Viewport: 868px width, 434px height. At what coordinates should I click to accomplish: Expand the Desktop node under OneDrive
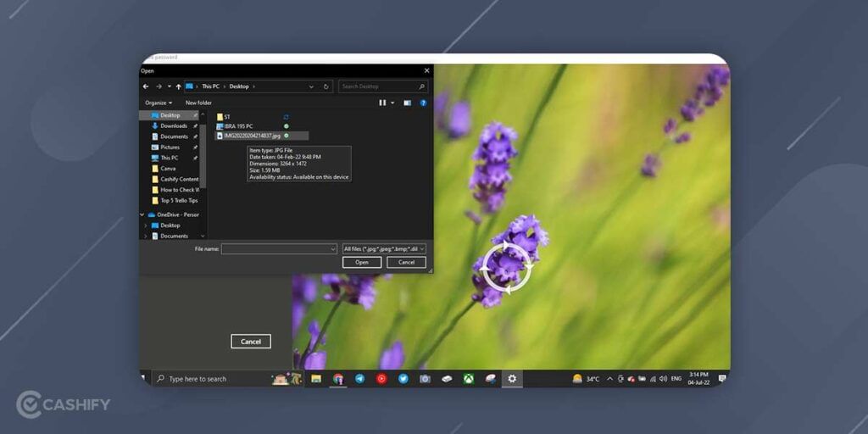pyautogui.click(x=146, y=225)
